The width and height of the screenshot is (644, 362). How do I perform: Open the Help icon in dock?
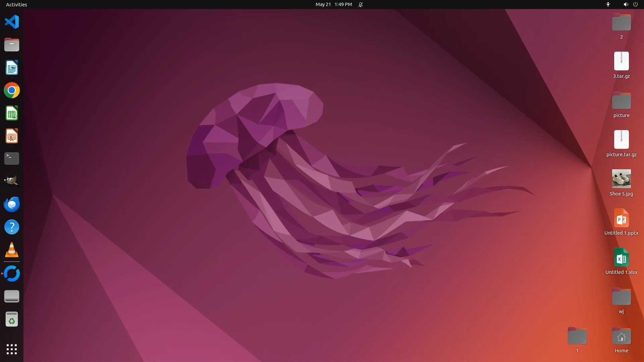12,227
